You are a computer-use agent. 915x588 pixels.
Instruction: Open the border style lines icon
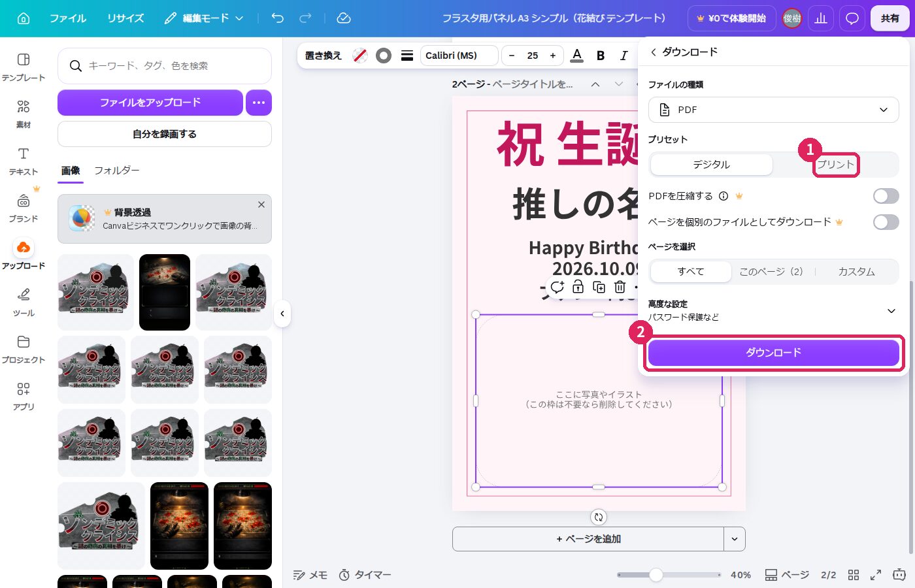point(407,56)
